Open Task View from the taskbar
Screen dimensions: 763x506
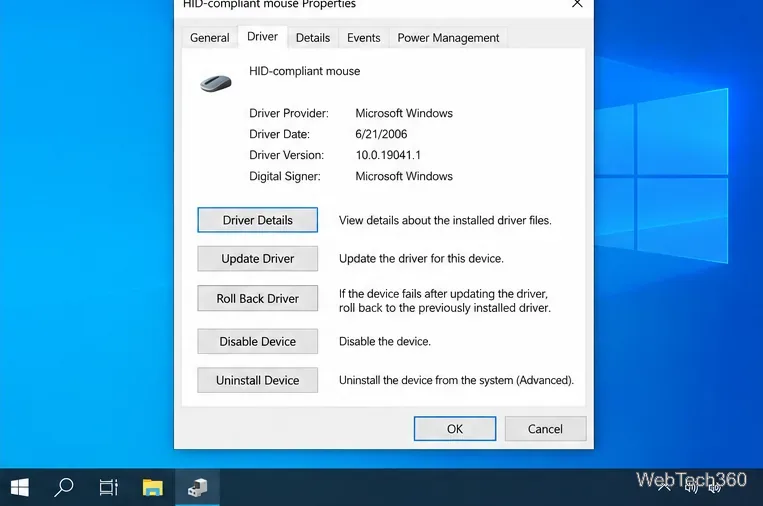[x=109, y=487]
